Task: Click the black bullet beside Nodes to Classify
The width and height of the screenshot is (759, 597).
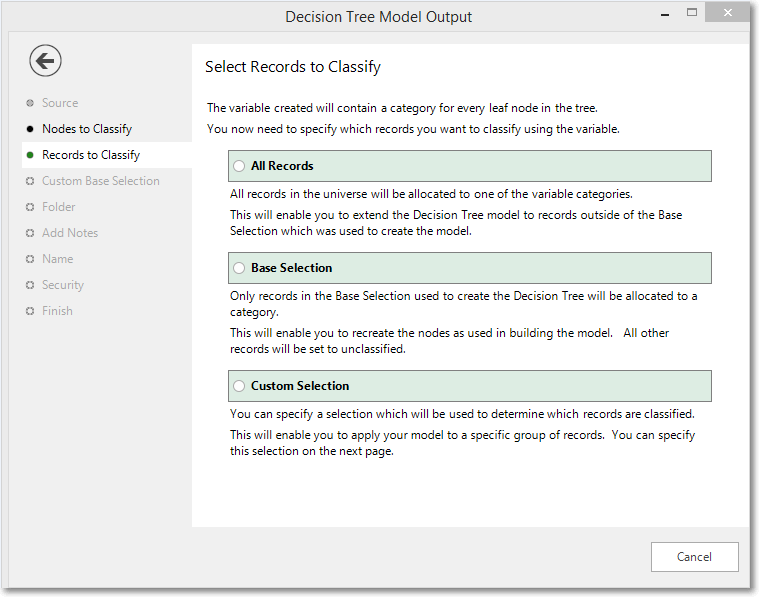Action: click(x=30, y=129)
